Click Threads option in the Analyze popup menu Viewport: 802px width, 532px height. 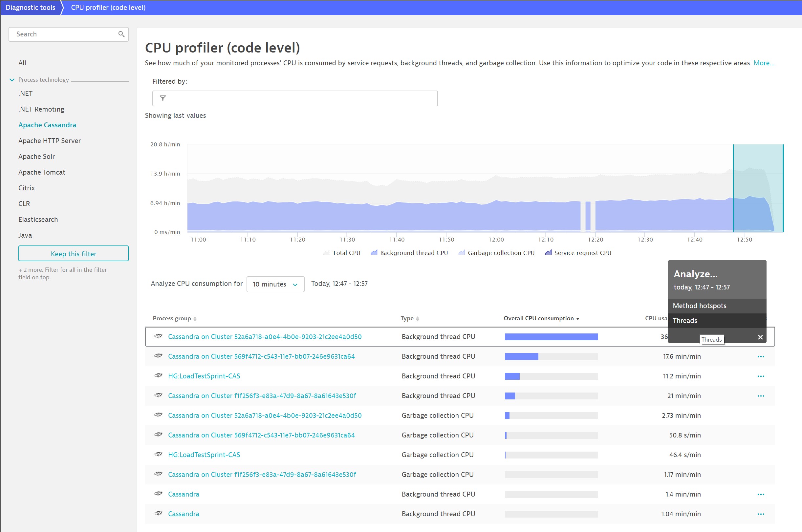point(685,320)
